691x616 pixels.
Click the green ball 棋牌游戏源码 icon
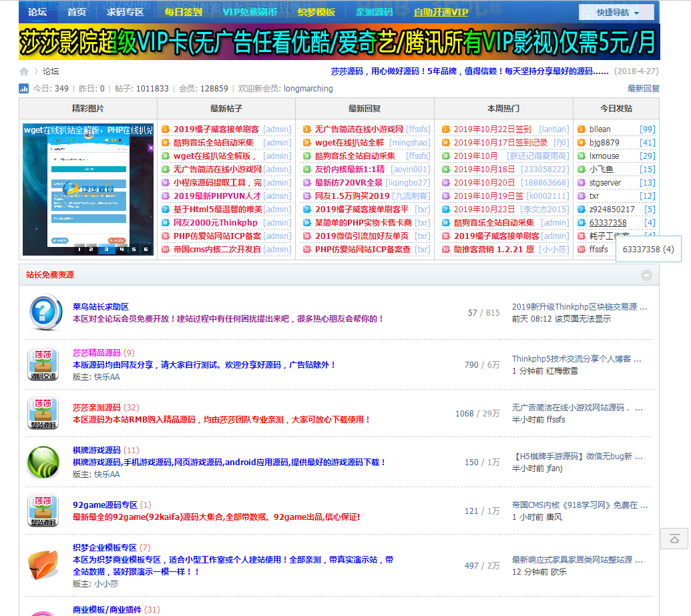[x=43, y=462]
